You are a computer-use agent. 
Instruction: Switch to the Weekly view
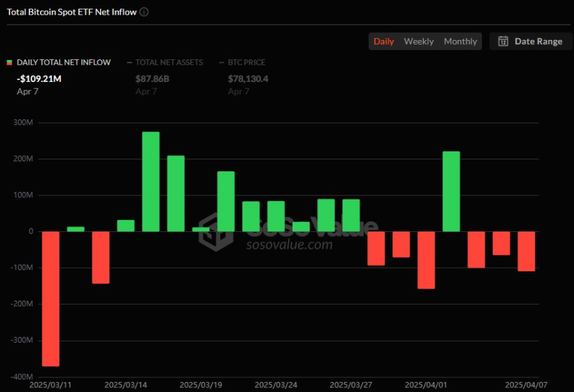click(x=418, y=41)
